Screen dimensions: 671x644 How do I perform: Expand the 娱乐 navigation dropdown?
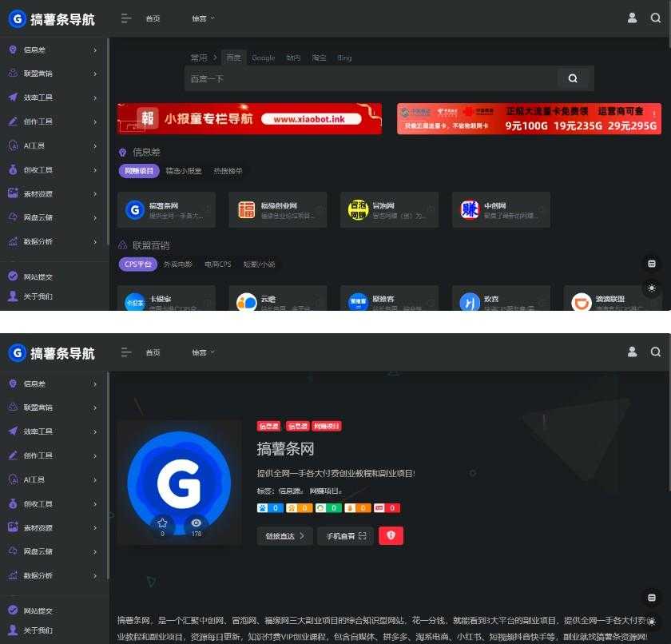203,18
